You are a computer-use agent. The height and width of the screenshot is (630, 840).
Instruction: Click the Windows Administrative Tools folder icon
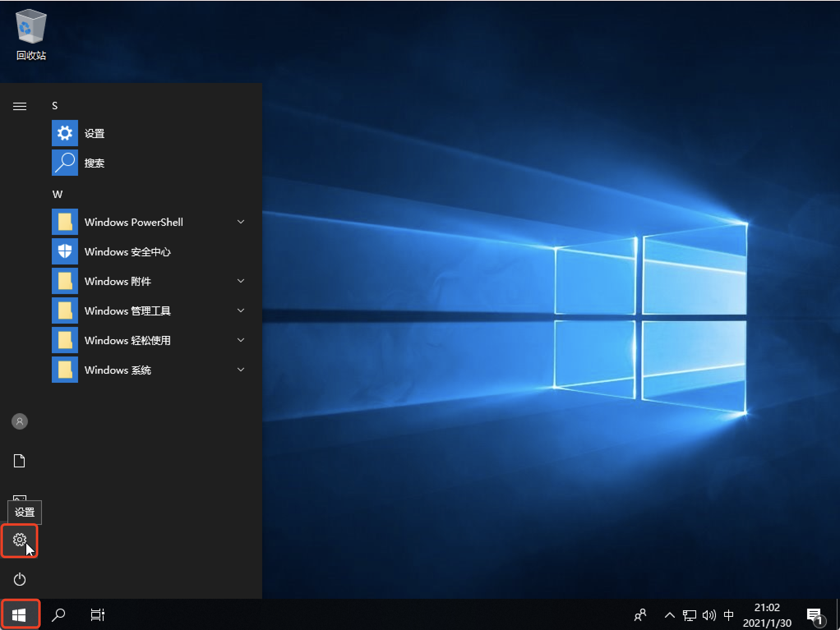tap(65, 310)
